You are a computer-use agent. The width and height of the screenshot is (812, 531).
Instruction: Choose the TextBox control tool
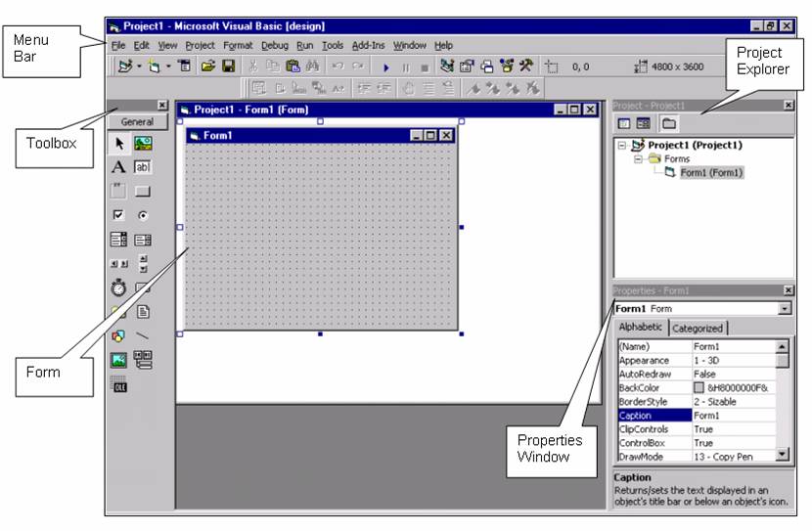(x=143, y=167)
